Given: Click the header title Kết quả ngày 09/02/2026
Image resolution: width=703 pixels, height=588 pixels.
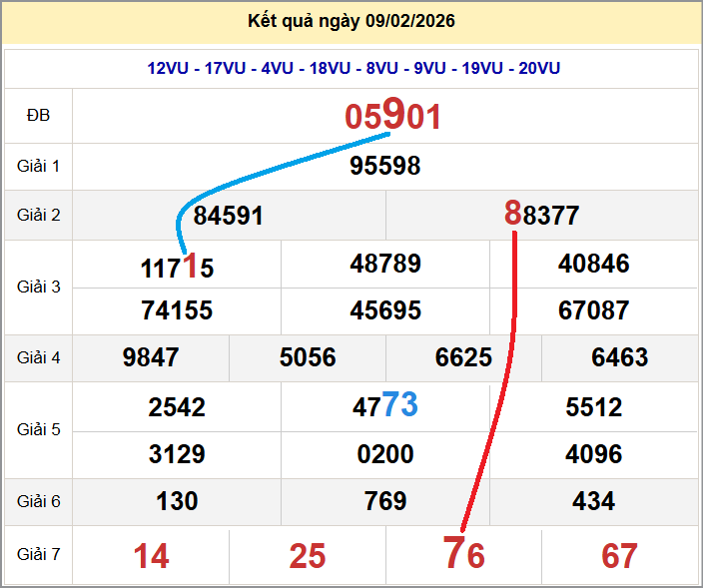Looking at the screenshot, I should [x=351, y=21].
